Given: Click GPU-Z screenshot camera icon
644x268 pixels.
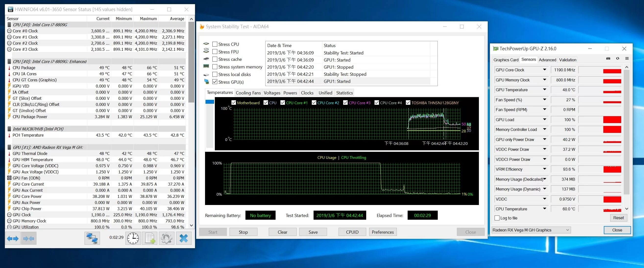Looking at the screenshot, I should tap(608, 59).
